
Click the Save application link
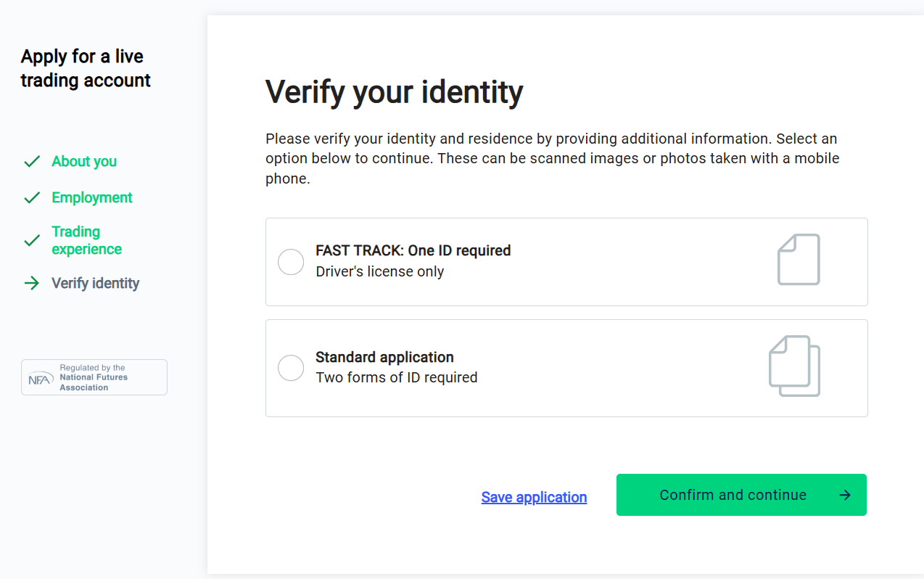534,497
